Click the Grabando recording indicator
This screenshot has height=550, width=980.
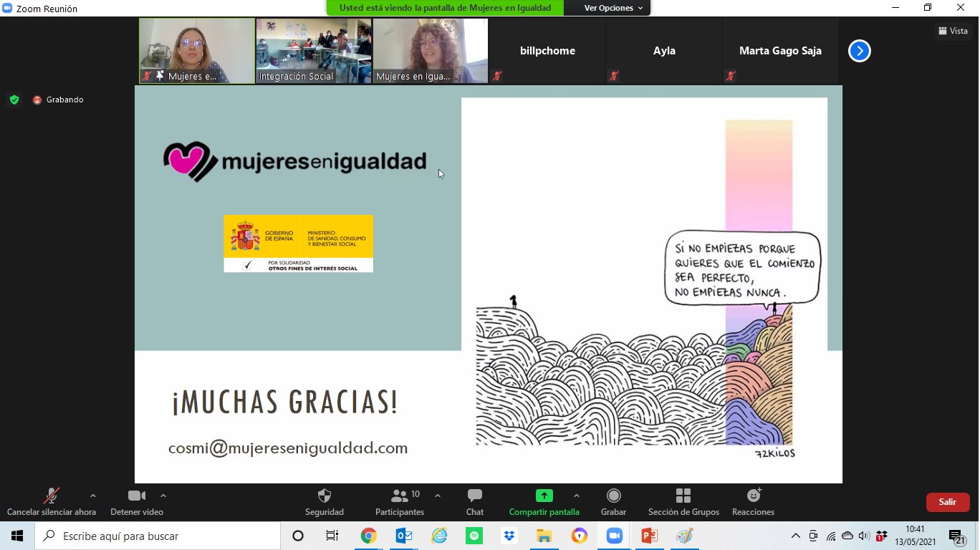[x=58, y=100]
